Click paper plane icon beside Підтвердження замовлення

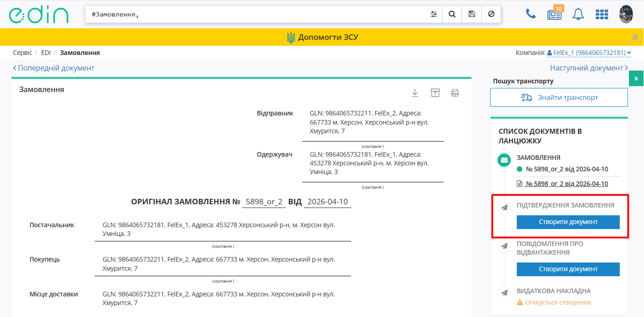tap(504, 208)
